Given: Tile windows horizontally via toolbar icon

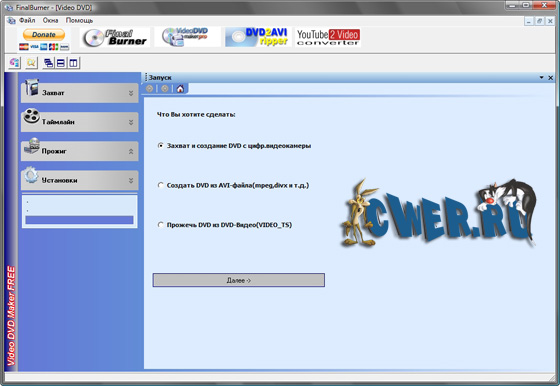Looking at the screenshot, I should click(61, 63).
